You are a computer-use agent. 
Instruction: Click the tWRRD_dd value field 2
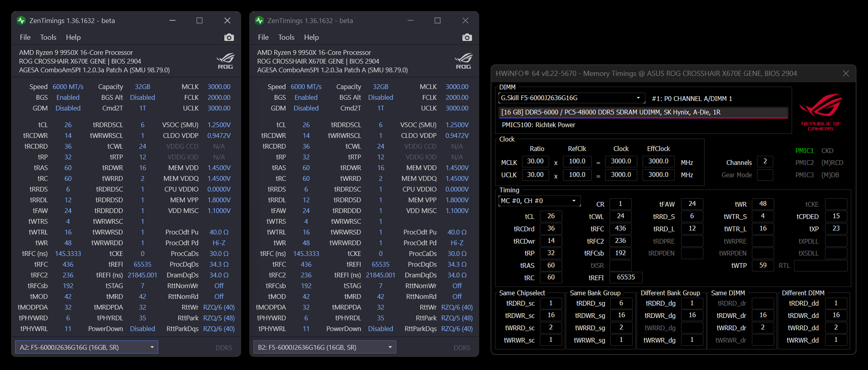(x=836, y=327)
